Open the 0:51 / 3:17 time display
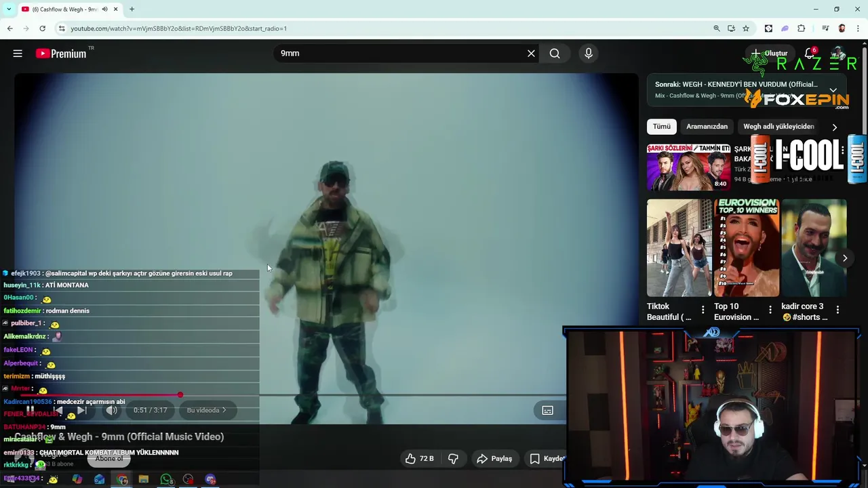This screenshot has width=868, height=488. coord(150,410)
